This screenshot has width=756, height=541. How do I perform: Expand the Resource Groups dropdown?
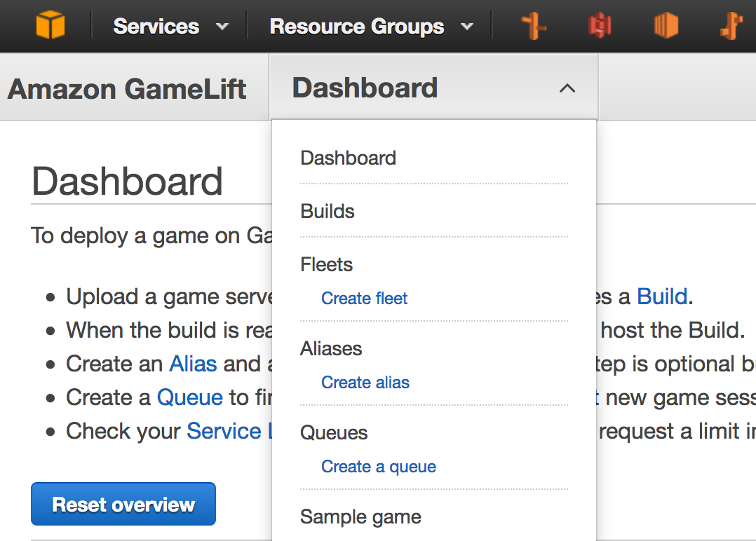372,27
